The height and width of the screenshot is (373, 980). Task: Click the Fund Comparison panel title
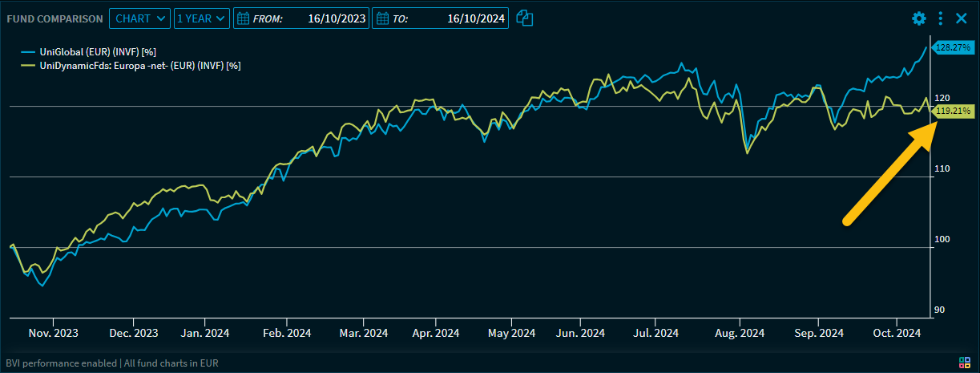[x=54, y=18]
